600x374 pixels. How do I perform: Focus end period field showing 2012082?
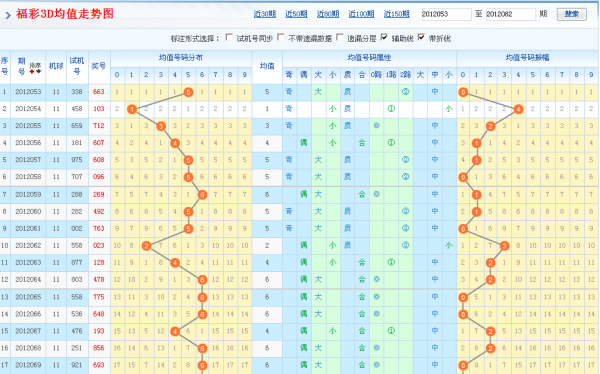510,14
